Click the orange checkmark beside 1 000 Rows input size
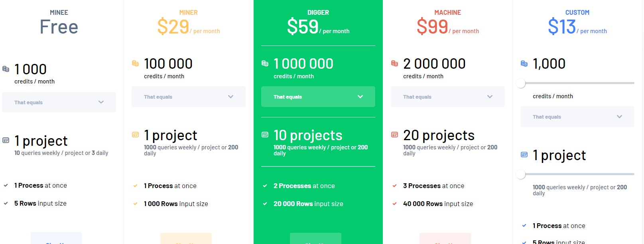The width and height of the screenshot is (644, 244). coord(136,204)
